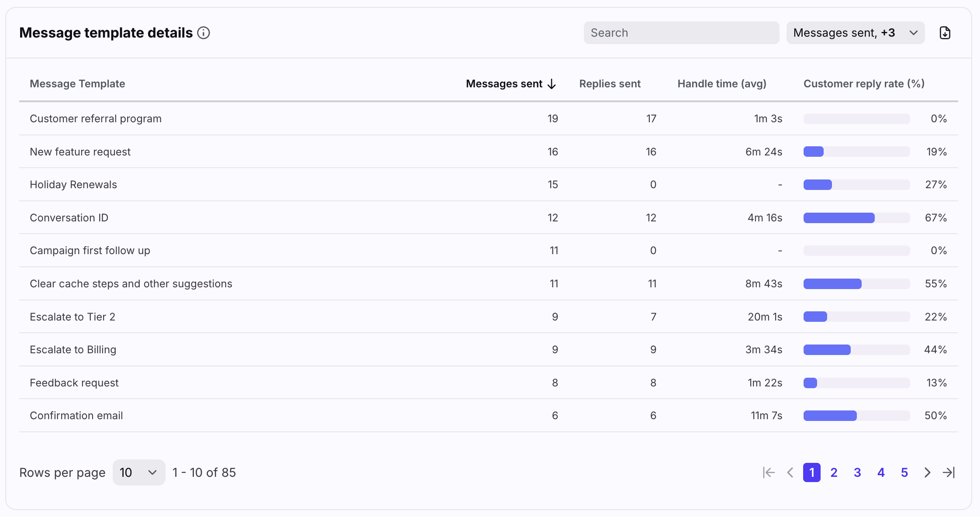Image resolution: width=980 pixels, height=517 pixels.
Task: Jump to the last page arrow icon
Action: click(x=949, y=472)
